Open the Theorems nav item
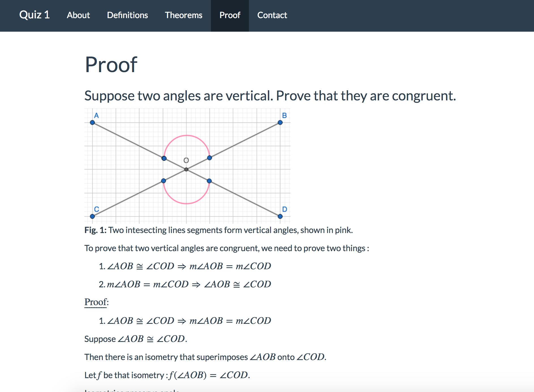The width and height of the screenshot is (534, 392). click(183, 15)
